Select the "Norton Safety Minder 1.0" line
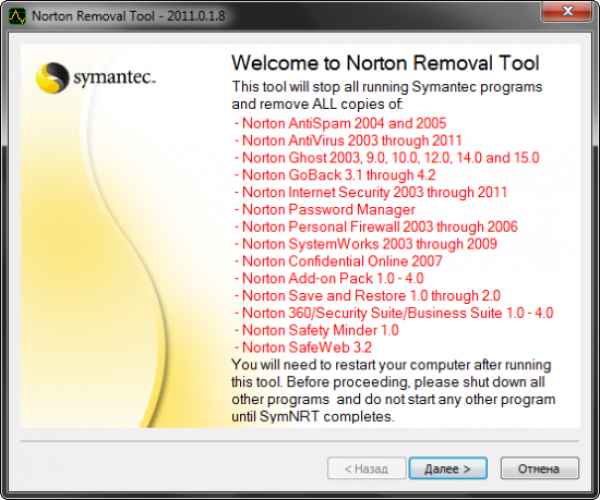Viewport: 600px width, 500px height. pos(316,330)
